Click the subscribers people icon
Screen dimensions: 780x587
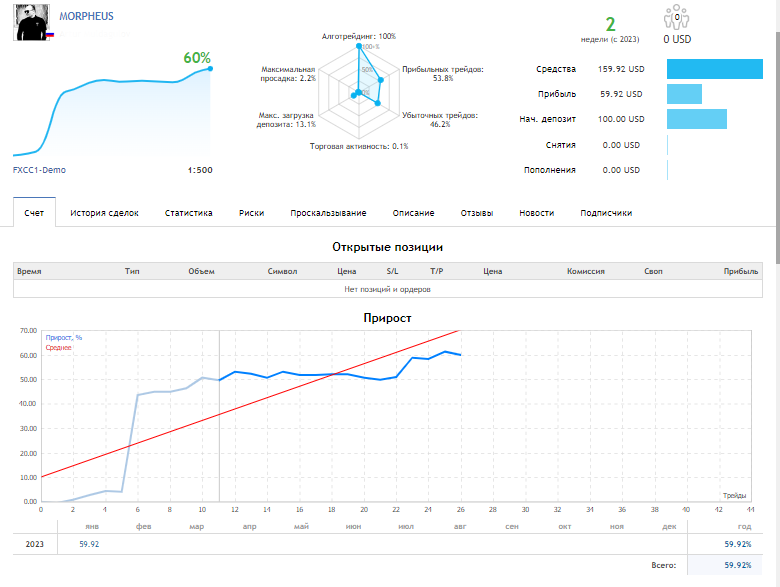(677, 17)
